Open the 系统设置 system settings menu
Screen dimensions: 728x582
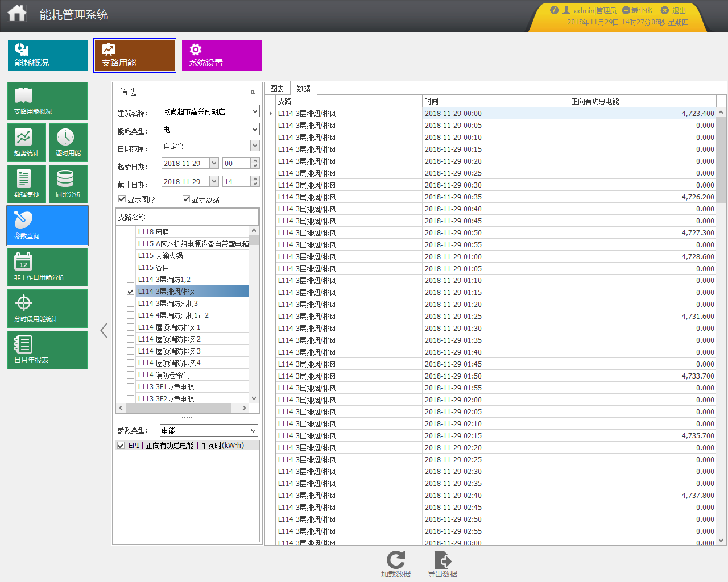pyautogui.click(x=221, y=55)
